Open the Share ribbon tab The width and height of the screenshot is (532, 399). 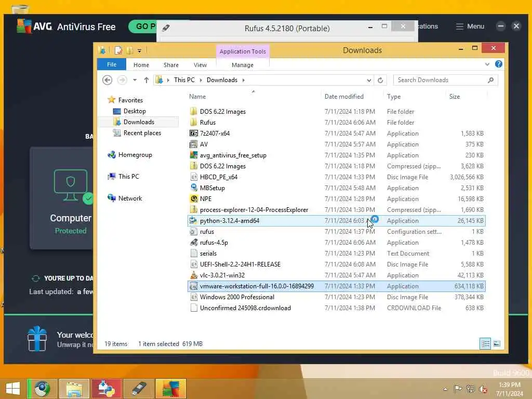tap(171, 65)
